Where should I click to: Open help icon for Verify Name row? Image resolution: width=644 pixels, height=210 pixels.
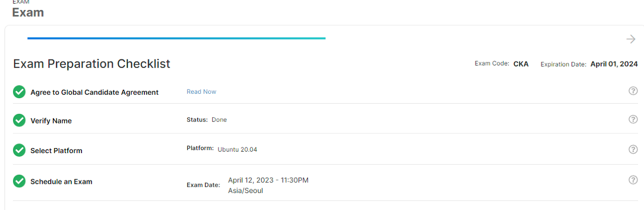pos(633,119)
